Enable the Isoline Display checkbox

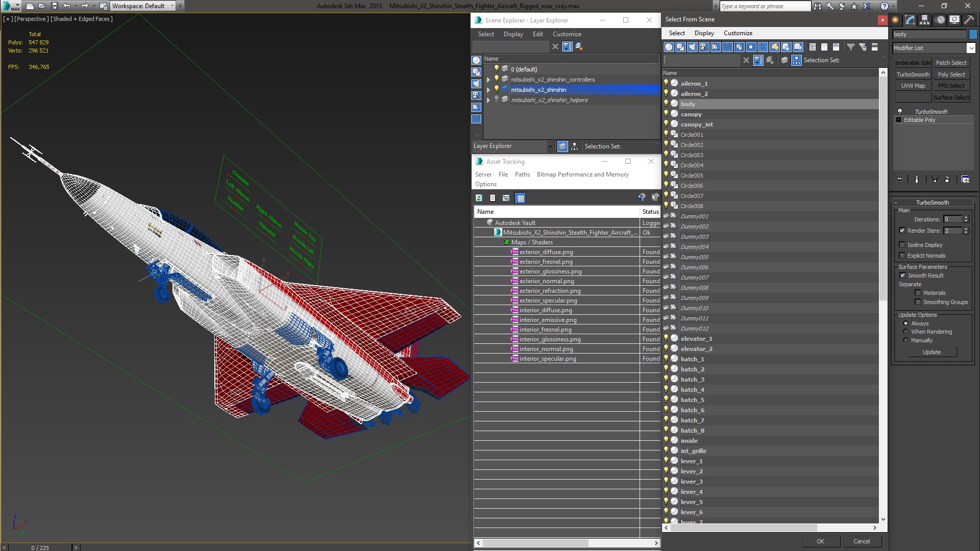pyautogui.click(x=902, y=245)
